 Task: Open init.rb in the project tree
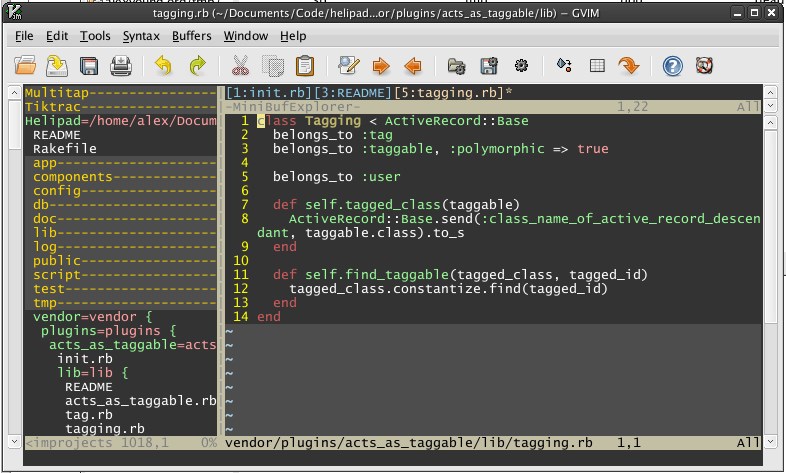click(x=85, y=359)
